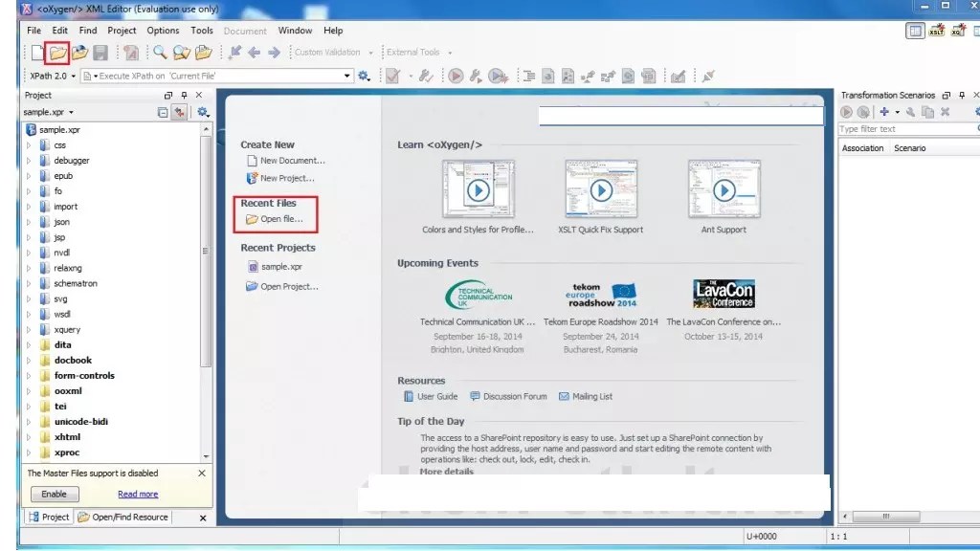
Task: Select the dita folder in project tree
Action: (x=62, y=344)
